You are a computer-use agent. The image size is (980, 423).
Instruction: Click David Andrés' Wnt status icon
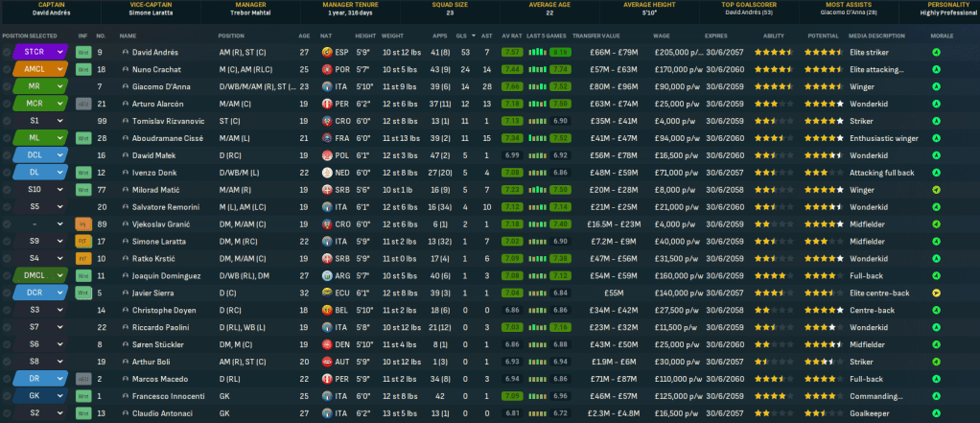pyautogui.click(x=82, y=52)
